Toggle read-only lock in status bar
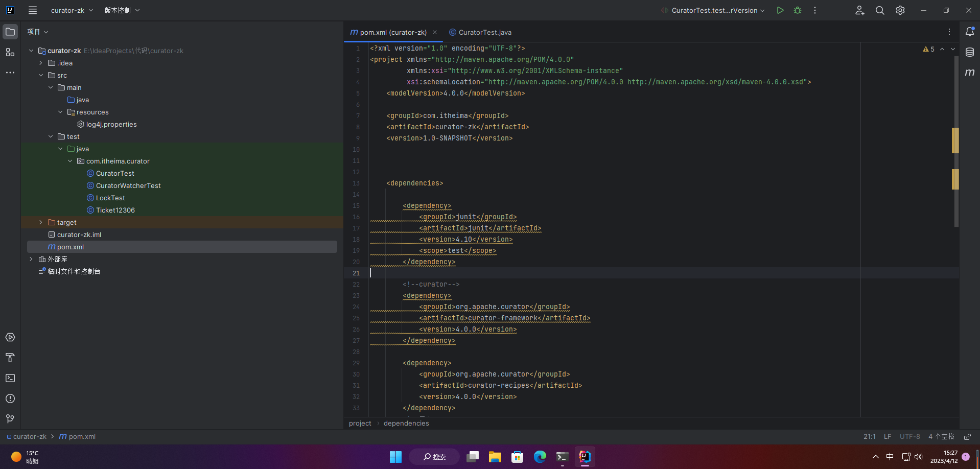This screenshot has width=980, height=469. point(967,437)
